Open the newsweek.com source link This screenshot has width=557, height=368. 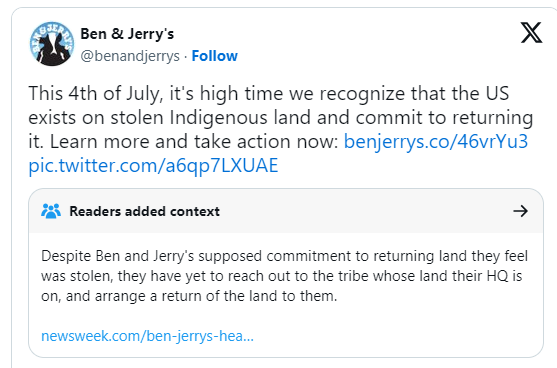147,336
